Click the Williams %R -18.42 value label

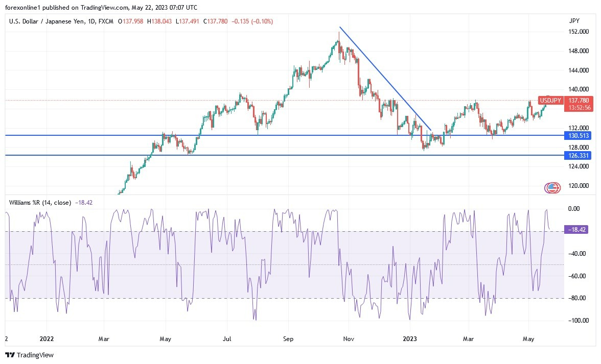tap(578, 230)
